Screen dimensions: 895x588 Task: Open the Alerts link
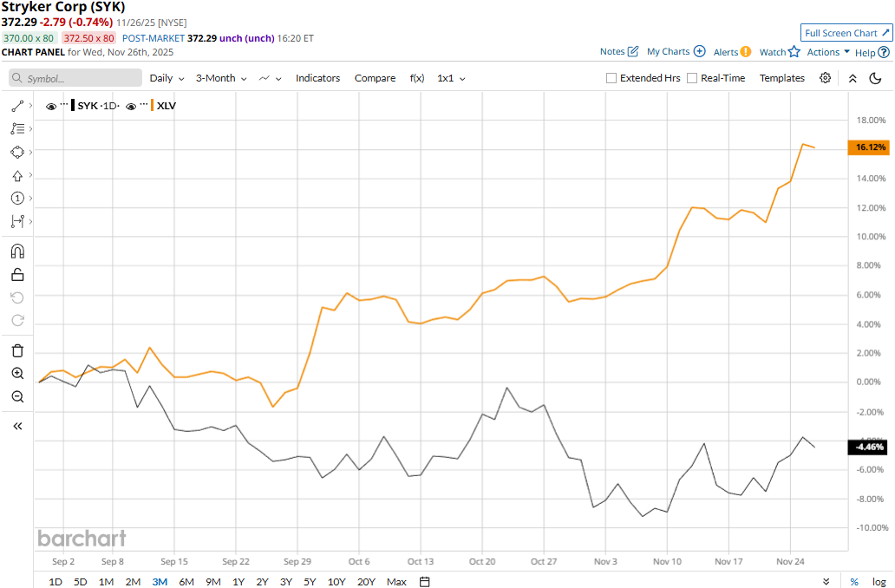pos(726,52)
